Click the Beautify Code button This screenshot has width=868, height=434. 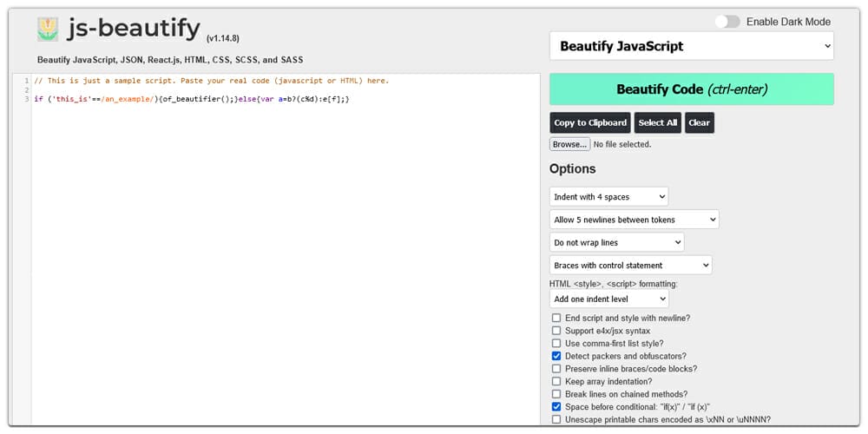tap(692, 89)
